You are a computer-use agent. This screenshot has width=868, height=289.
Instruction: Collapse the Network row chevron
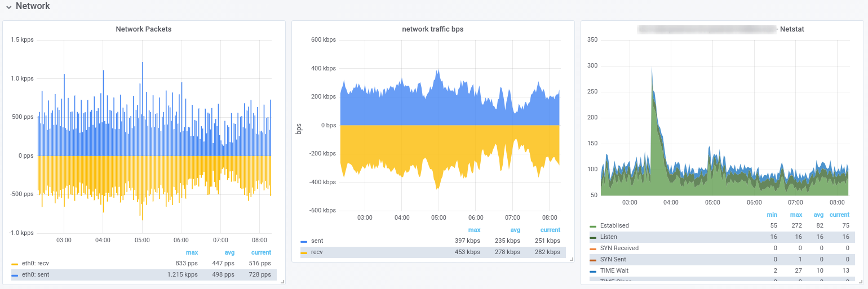(8, 7)
